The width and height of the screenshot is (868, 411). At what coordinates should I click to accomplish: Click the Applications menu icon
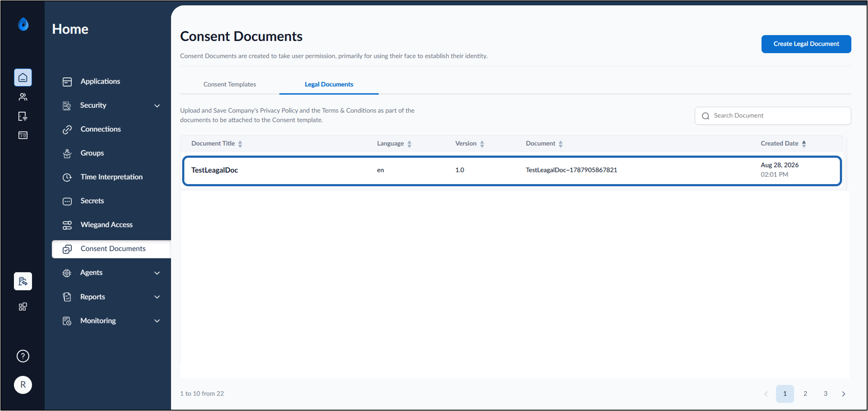[x=67, y=82]
